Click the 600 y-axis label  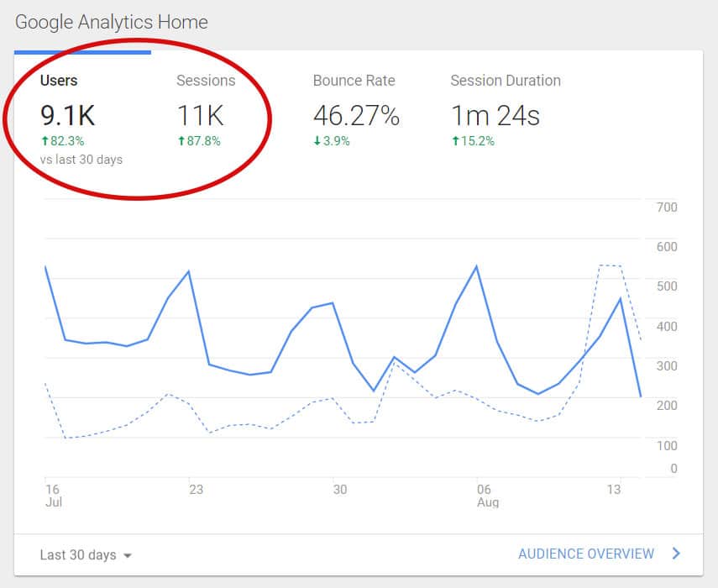[x=667, y=247]
